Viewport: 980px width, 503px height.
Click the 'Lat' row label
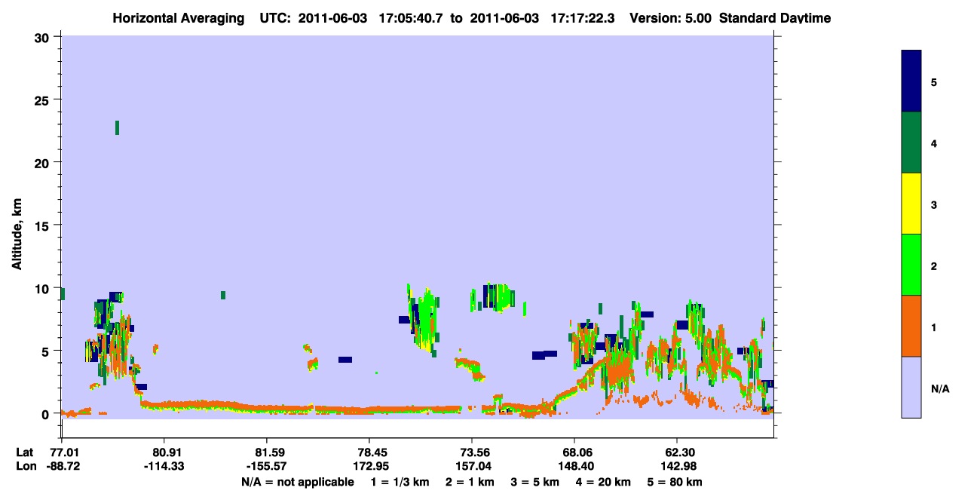(24, 452)
